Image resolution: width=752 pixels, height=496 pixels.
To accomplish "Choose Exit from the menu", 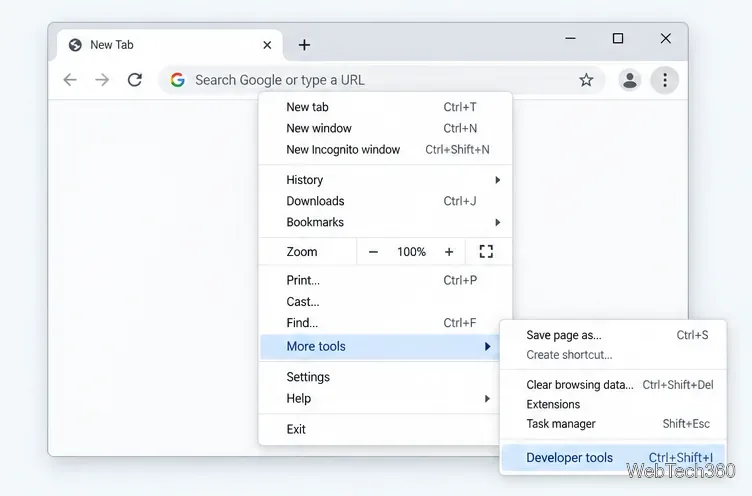I will pyautogui.click(x=380, y=429).
